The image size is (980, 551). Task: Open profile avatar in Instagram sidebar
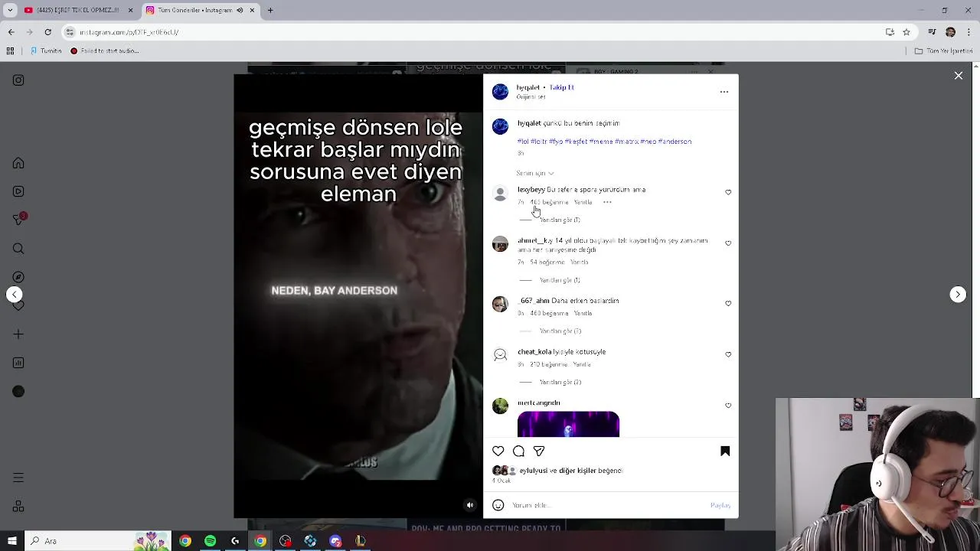(x=18, y=392)
